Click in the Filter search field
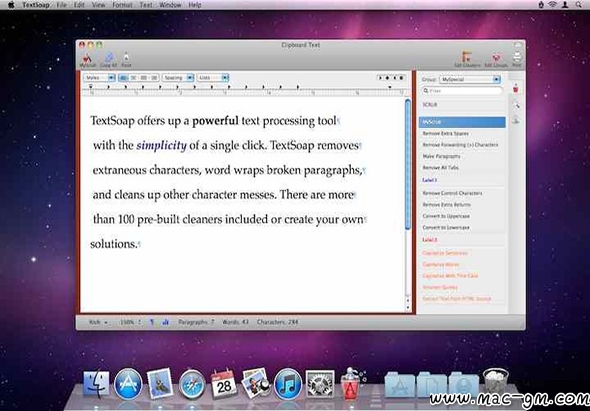The image size is (590, 411). (x=462, y=91)
